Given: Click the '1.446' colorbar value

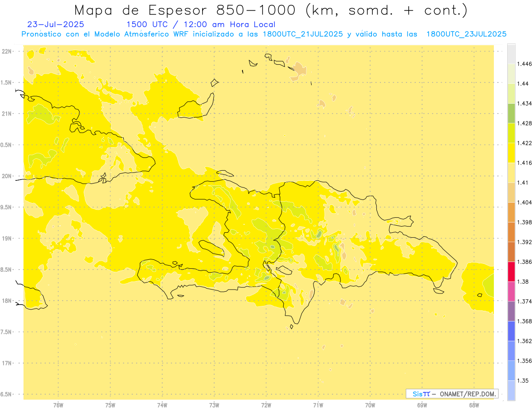Looking at the screenshot, I should click(x=524, y=64).
